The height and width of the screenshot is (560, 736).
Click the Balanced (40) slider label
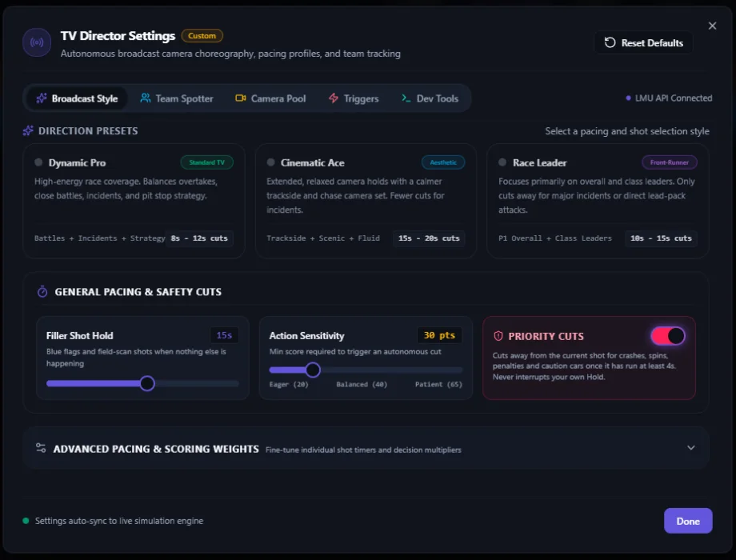(x=362, y=384)
